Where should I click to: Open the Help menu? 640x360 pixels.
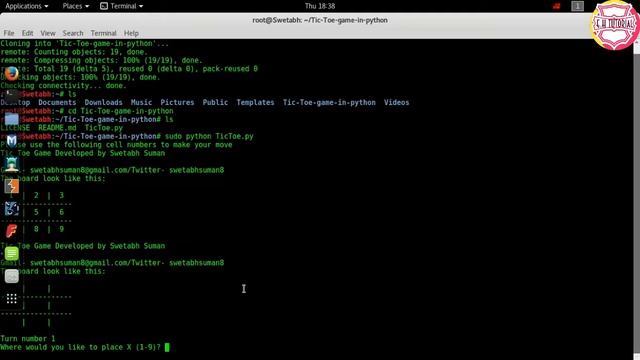pos(131,33)
